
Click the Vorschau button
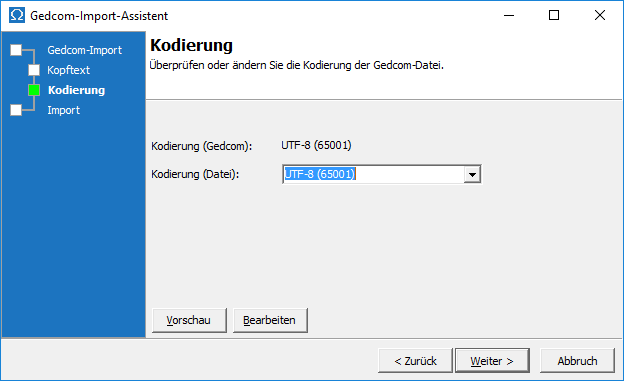click(189, 320)
